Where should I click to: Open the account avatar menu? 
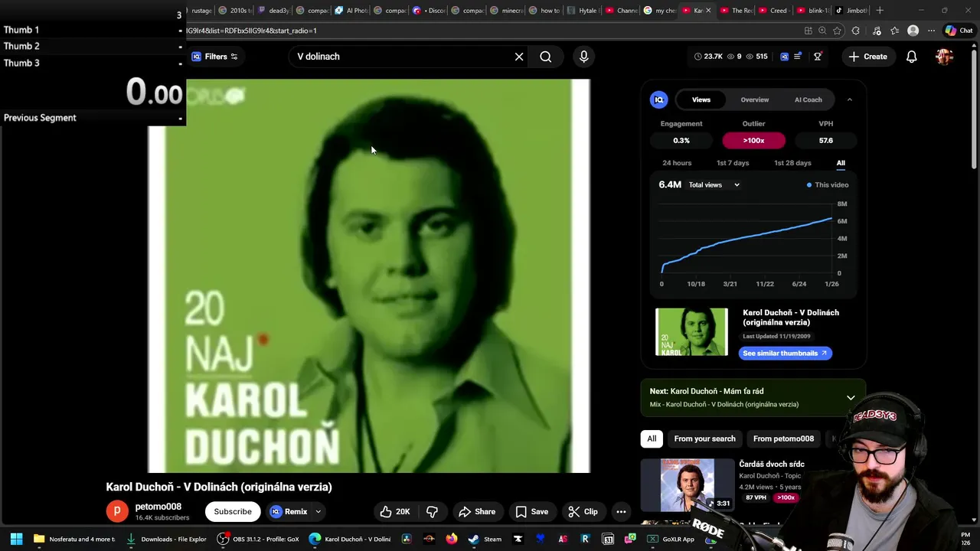[944, 57]
